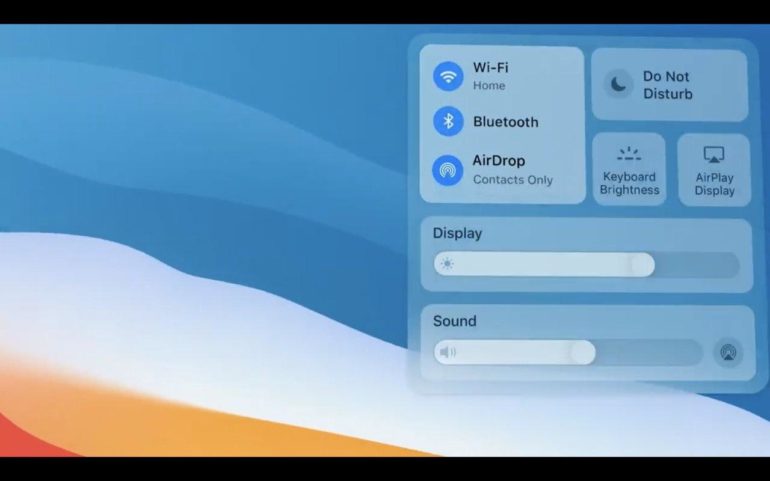Toggle the Bluetooth circular icon
Screen dimensions: 770x481
448,121
